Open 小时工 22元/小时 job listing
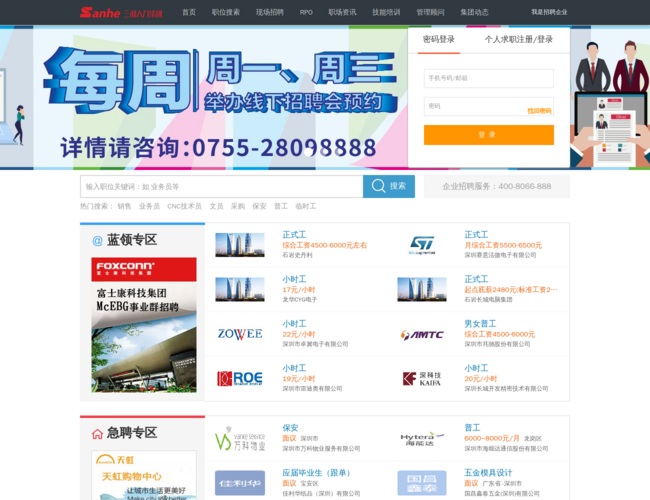This screenshot has height=500, width=650. [x=294, y=324]
